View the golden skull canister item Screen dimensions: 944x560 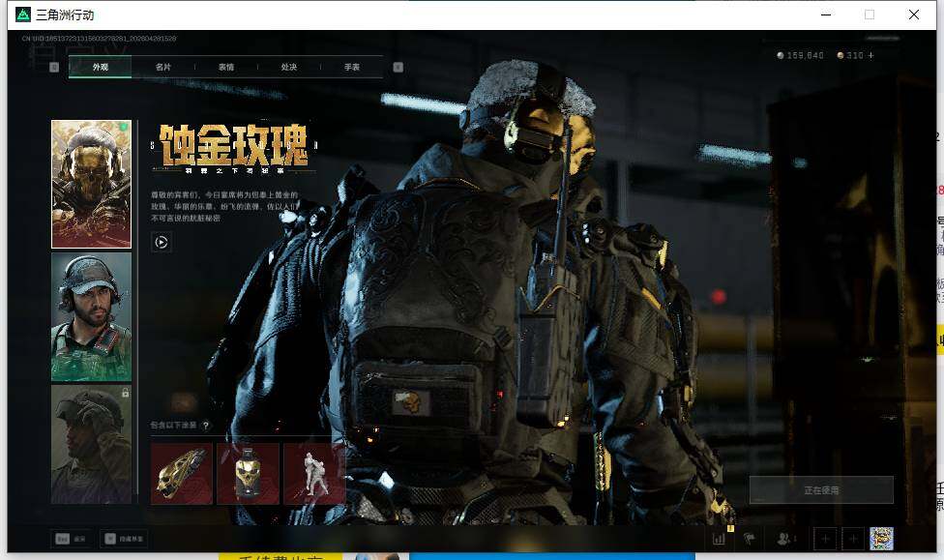248,473
